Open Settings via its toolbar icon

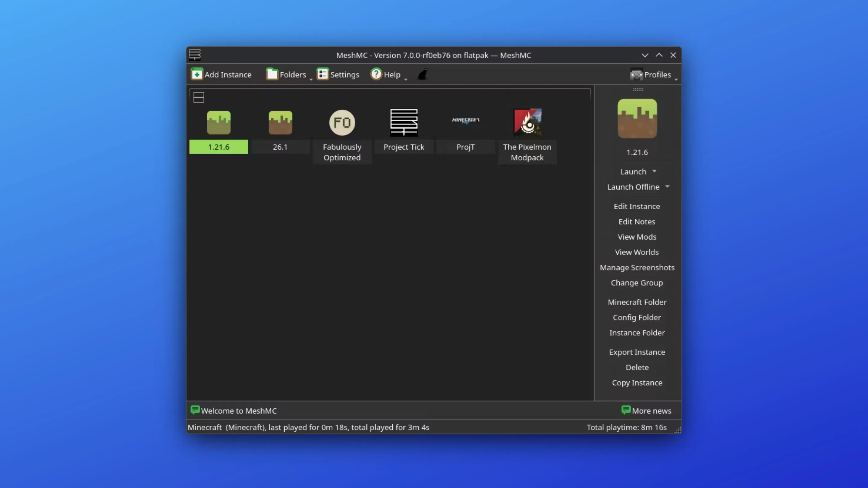[322, 74]
